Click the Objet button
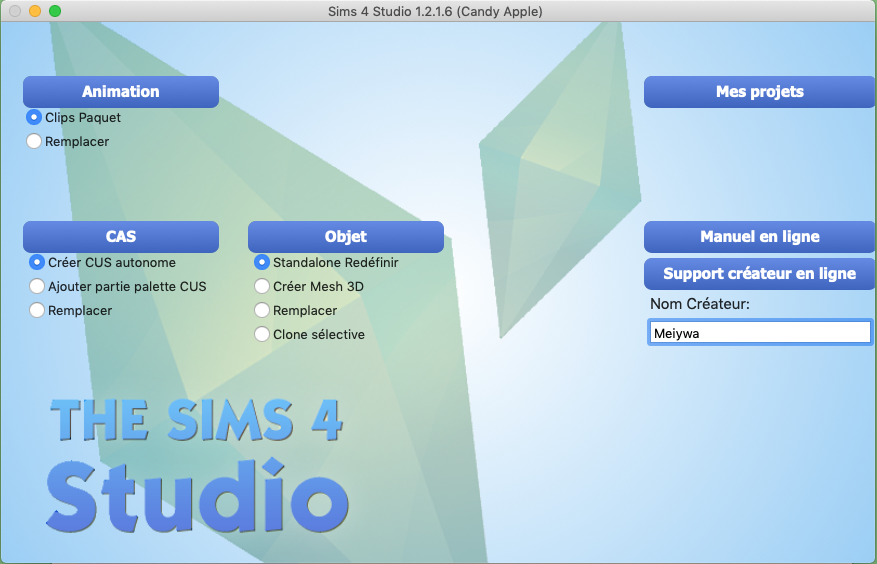 click(346, 237)
